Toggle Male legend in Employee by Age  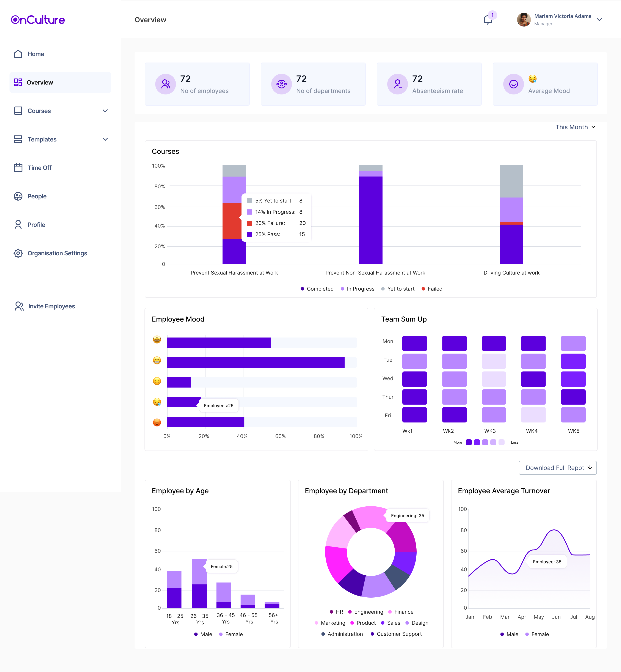(203, 634)
